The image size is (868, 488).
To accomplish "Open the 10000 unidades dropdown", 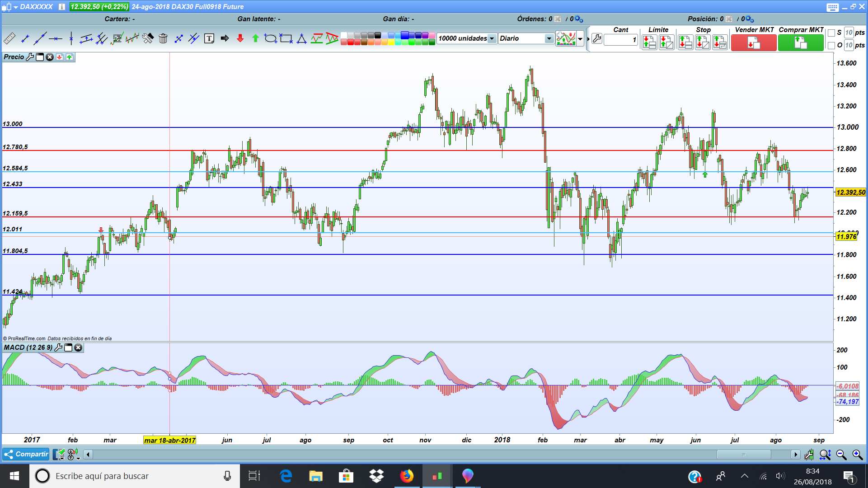I will 492,39.
